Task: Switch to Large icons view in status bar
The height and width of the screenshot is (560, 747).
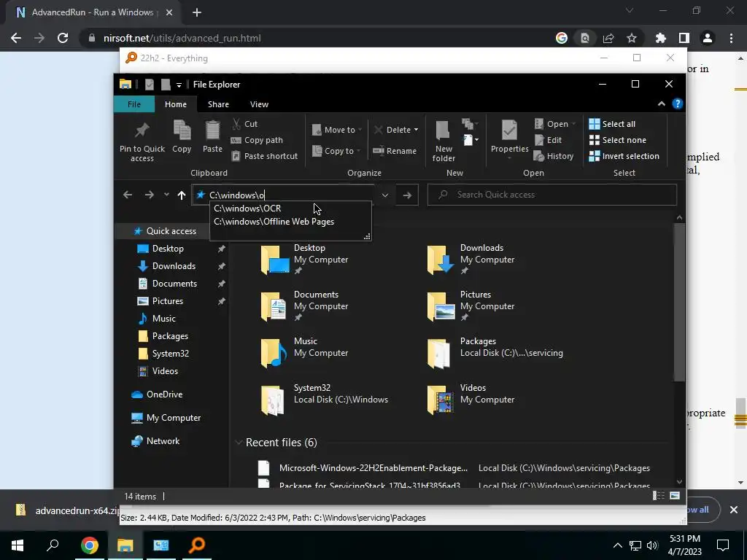Action: (675, 496)
